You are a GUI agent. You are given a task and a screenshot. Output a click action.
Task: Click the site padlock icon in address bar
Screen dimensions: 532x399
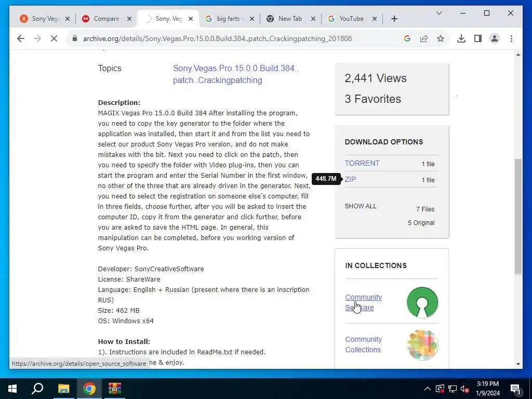click(75, 38)
